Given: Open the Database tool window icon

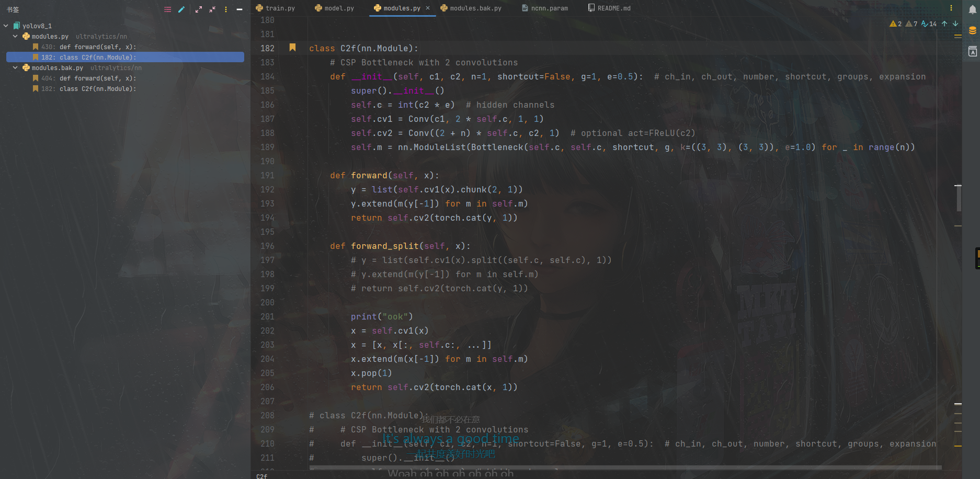Looking at the screenshot, I should [x=972, y=30].
